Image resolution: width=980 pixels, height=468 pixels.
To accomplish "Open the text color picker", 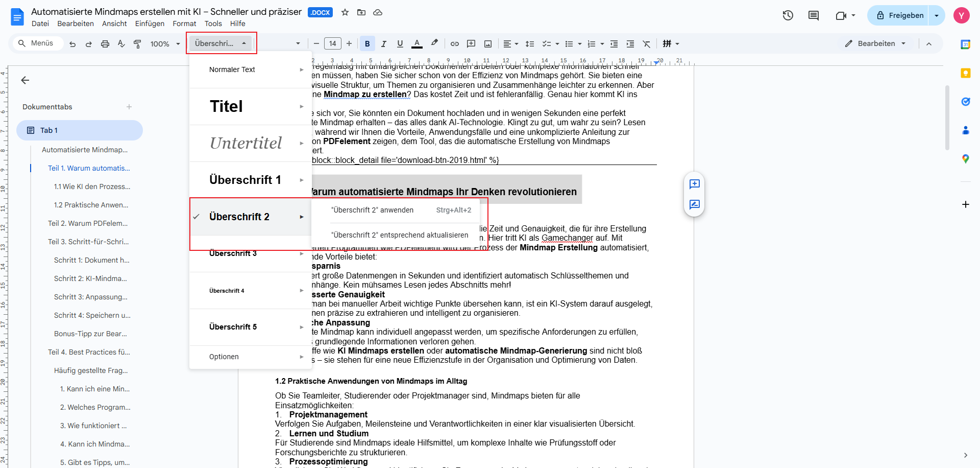I will pos(417,44).
